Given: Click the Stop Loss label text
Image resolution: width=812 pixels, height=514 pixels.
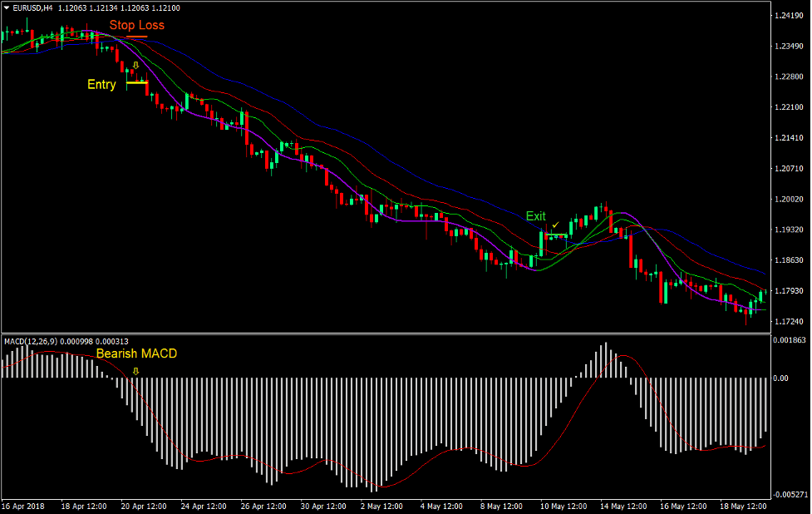Looking at the screenshot, I should (135, 25).
